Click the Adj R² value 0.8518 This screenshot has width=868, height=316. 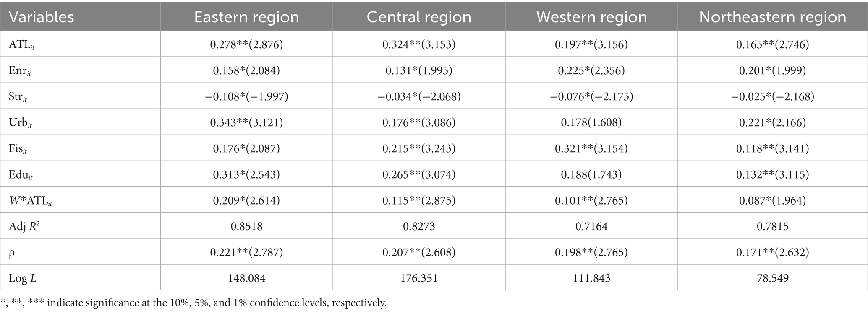point(246,226)
